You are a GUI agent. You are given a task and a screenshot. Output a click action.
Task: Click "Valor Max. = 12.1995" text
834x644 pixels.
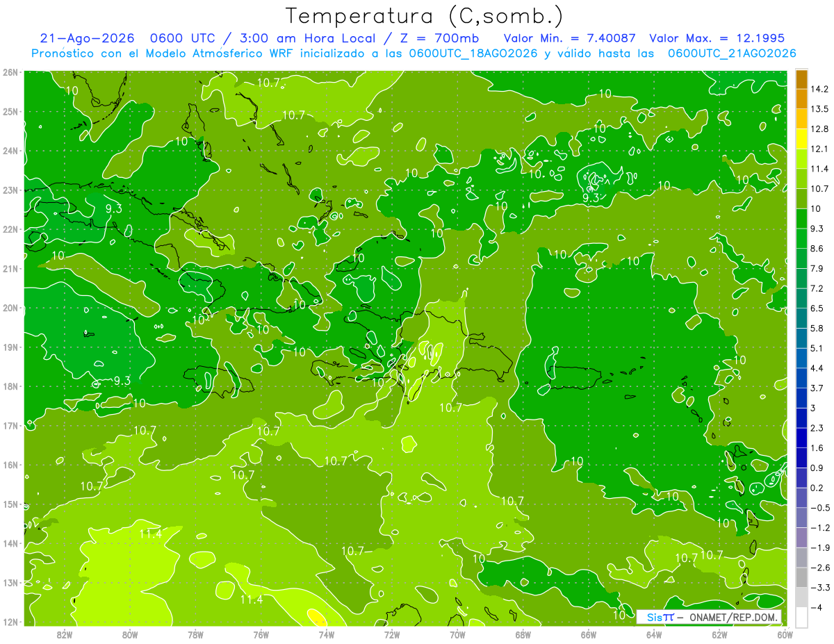tap(717, 38)
